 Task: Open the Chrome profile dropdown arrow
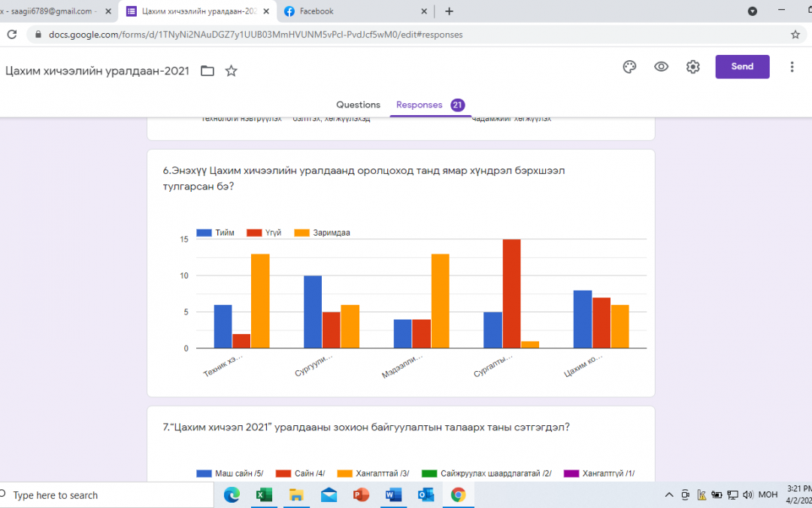point(753,11)
